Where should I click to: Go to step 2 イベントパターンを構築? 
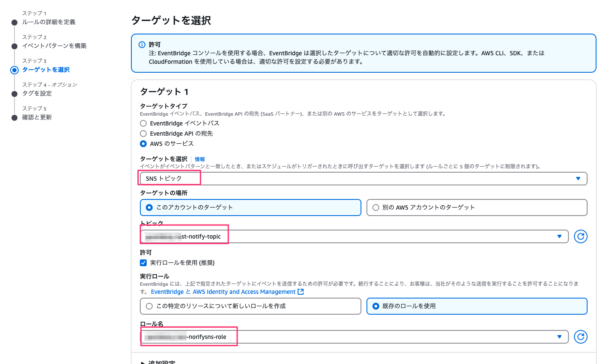pos(54,46)
